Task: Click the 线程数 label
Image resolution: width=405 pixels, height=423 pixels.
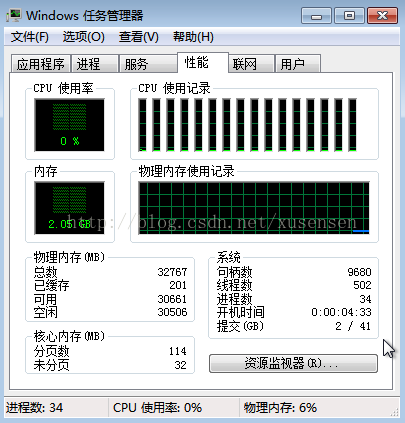Action: click(x=234, y=285)
